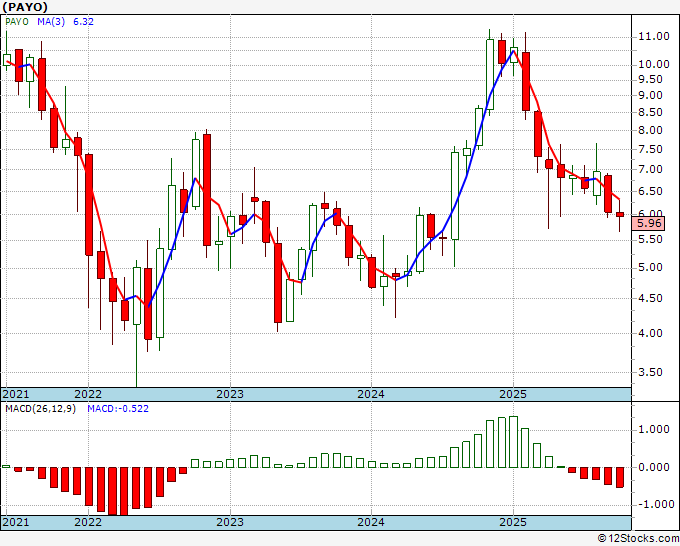
Task: Click the 3.50 price axis label
Action: coord(650,372)
